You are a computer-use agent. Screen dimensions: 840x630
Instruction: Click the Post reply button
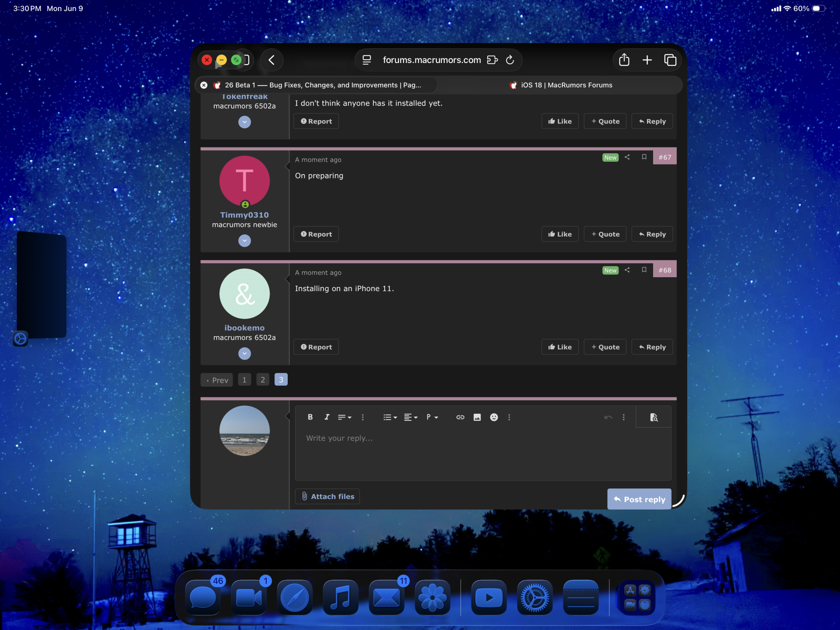tap(639, 499)
